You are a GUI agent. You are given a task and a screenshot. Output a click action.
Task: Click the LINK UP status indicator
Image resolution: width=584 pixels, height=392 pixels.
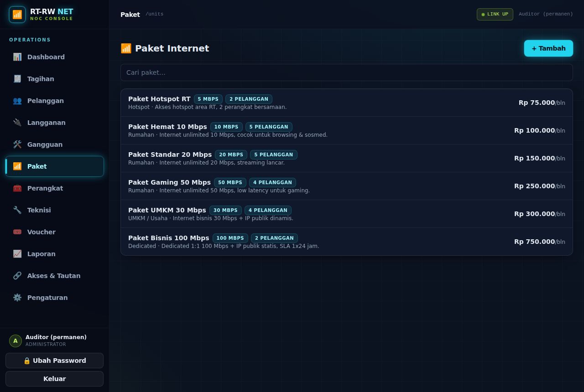click(495, 14)
